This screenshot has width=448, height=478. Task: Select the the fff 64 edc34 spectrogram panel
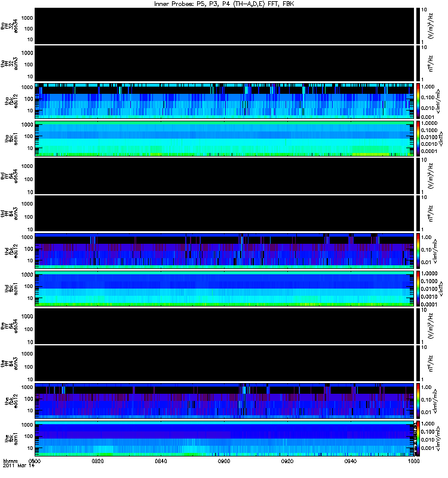[x=224, y=326]
